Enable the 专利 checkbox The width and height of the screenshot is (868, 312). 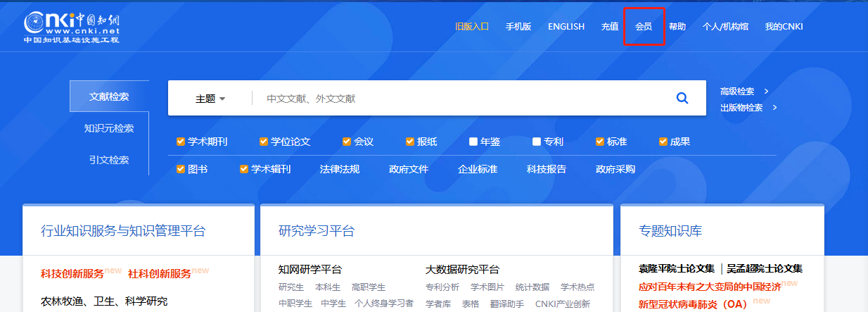pos(537,142)
